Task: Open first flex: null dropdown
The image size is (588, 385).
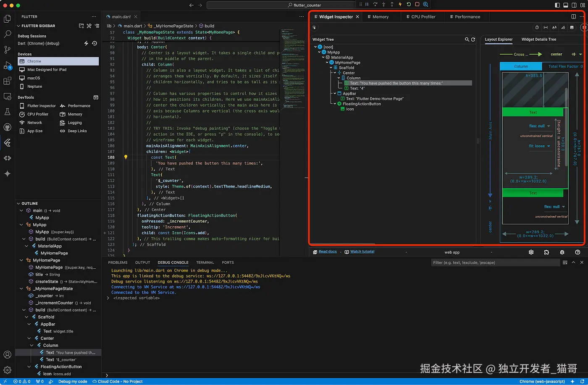Action: pyautogui.click(x=539, y=126)
